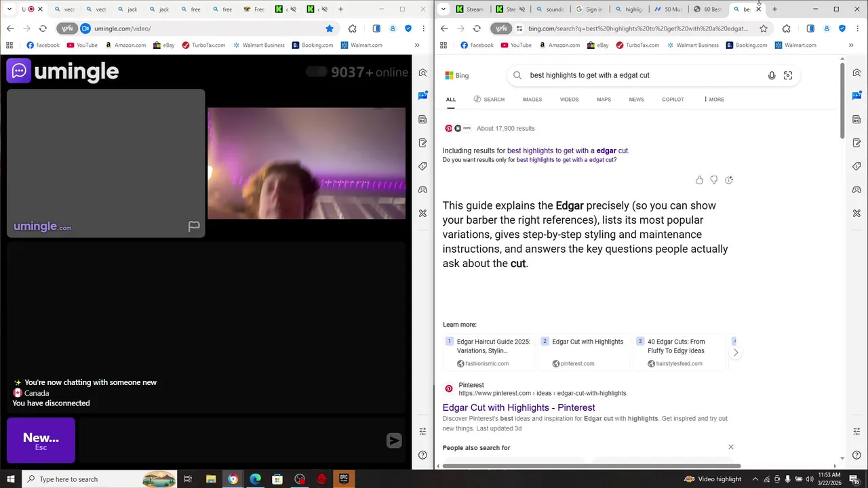Switch to Bing IMAGES tab

(532, 100)
